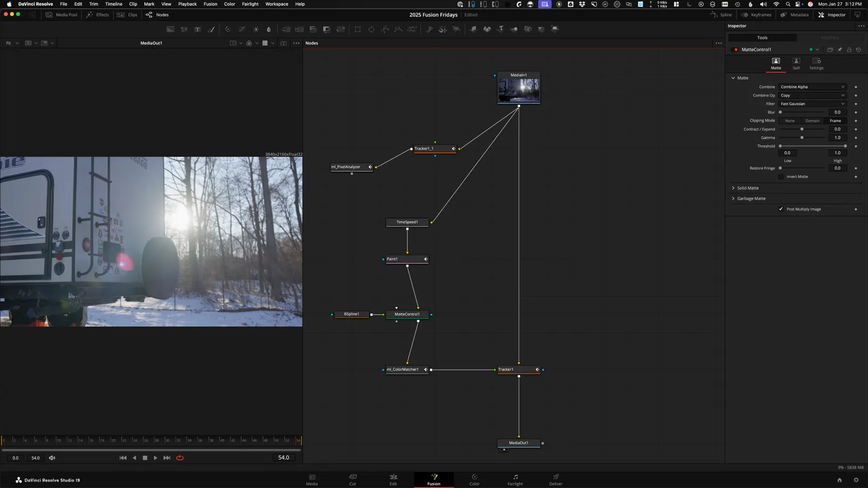Click the play forward button

pyautogui.click(x=156, y=458)
